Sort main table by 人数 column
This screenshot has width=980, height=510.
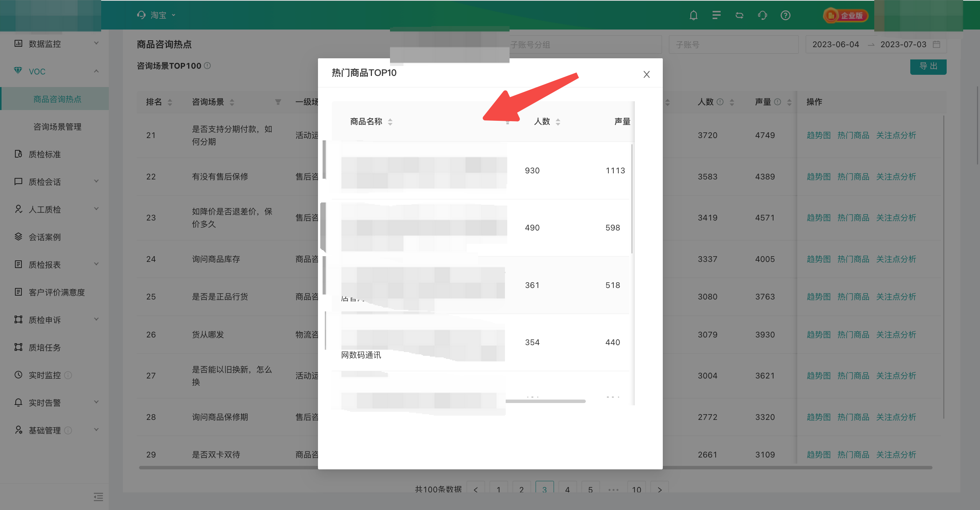pos(732,102)
